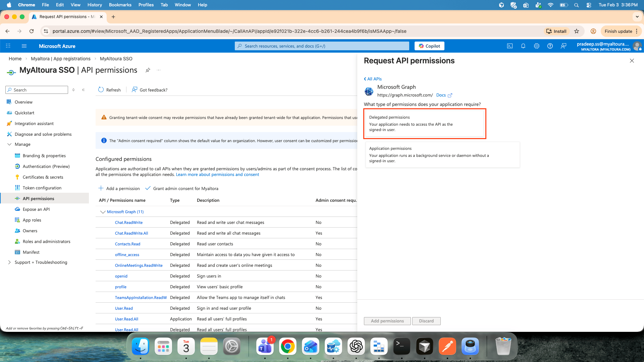Image resolution: width=644 pixels, height=362 pixels.
Task: Collapse the Microsoft Graph (11) group
Action: pos(103,212)
